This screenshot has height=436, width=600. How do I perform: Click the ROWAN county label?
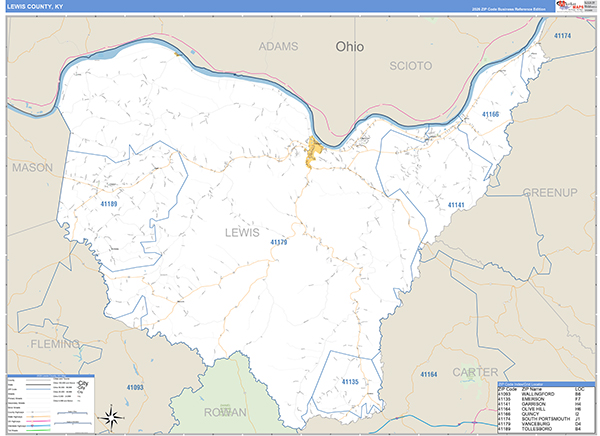(225, 412)
